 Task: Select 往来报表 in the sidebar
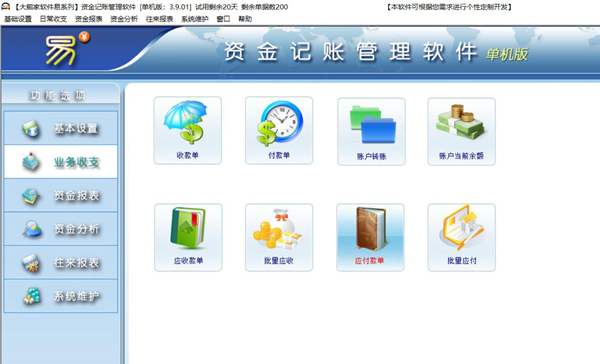click(61, 262)
